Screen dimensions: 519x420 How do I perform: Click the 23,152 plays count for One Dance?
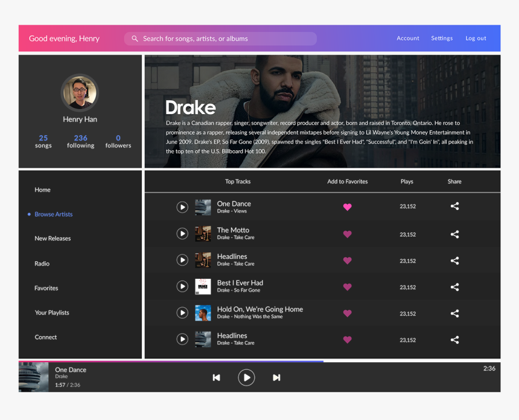click(407, 206)
